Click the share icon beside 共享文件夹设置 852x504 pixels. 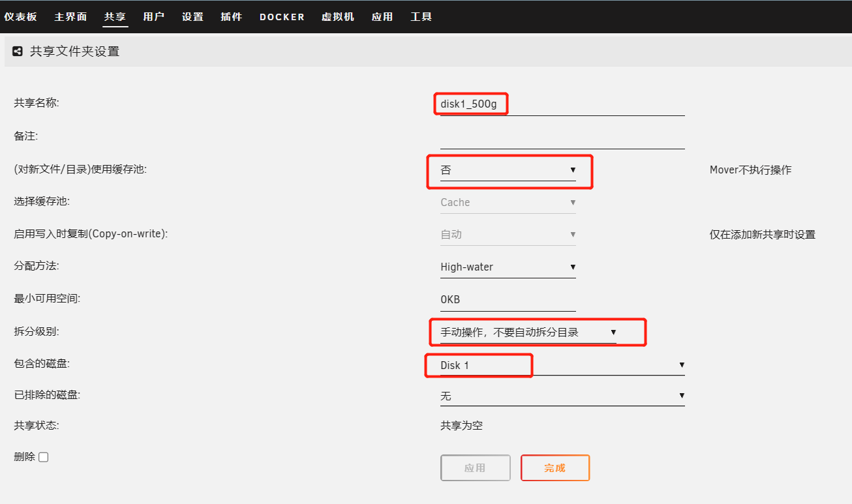point(18,51)
